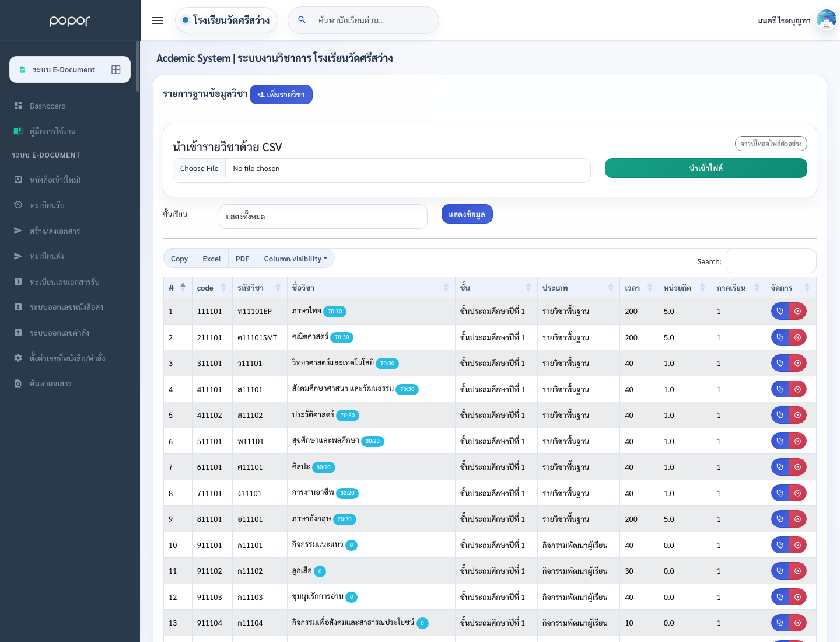Click blue edit icon for row ศิลปะ
Viewport: 840px width, 642px height.
tap(780, 467)
